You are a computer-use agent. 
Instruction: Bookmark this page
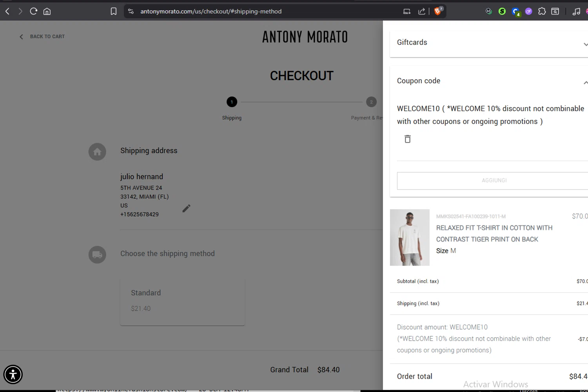pyautogui.click(x=114, y=11)
